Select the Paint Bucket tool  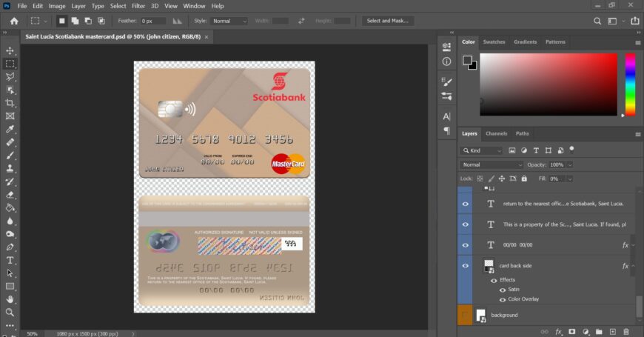pyautogui.click(x=10, y=208)
